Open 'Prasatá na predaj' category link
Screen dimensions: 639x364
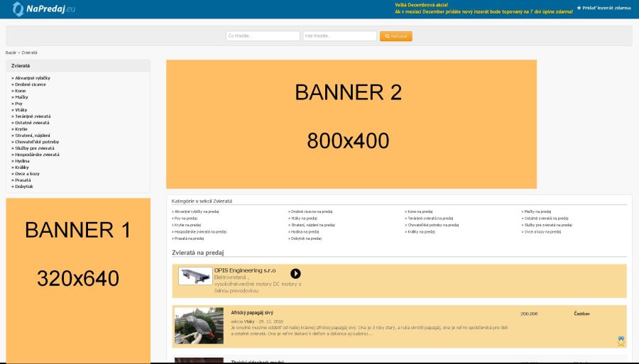coord(189,238)
